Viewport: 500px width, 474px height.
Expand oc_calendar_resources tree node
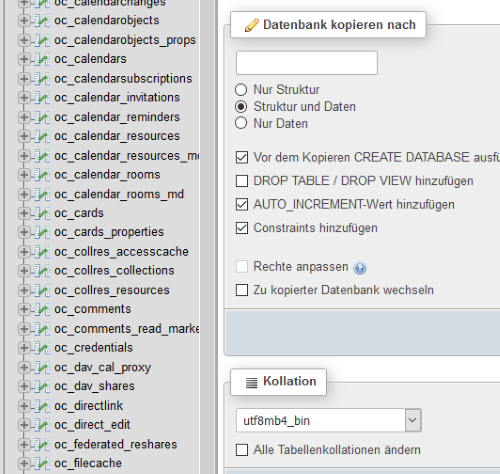coord(24,136)
